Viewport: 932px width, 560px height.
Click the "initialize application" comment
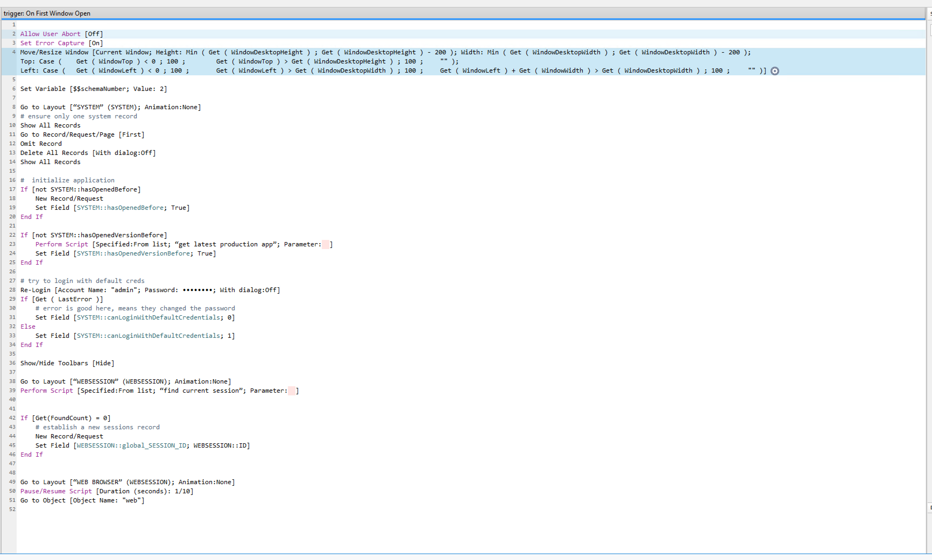(67, 180)
